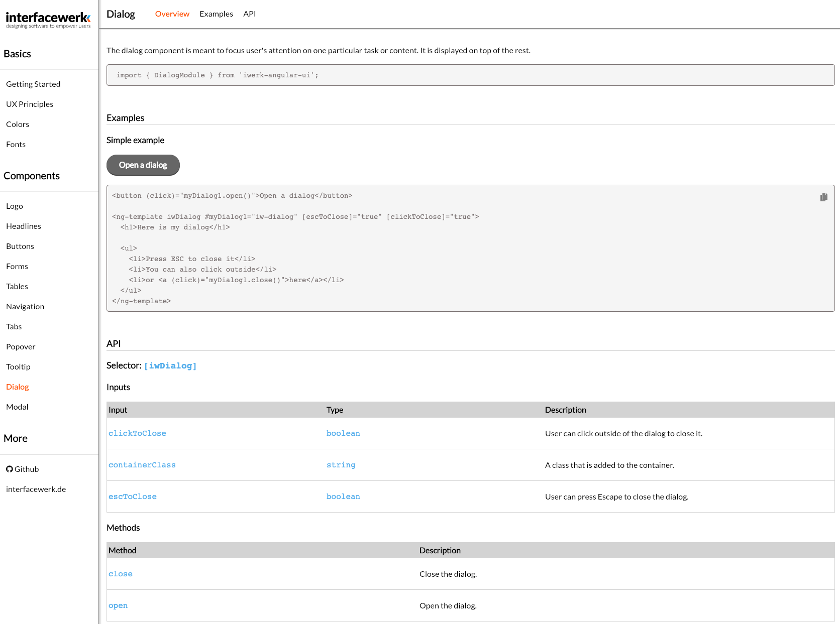Open the Modal component page
840x624 pixels.
[x=17, y=407]
